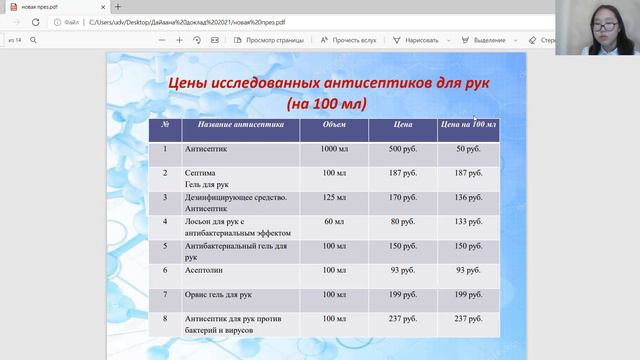Screen dimensions: 640x360
Task: Go forward with arrow button
Action: [16, 22]
